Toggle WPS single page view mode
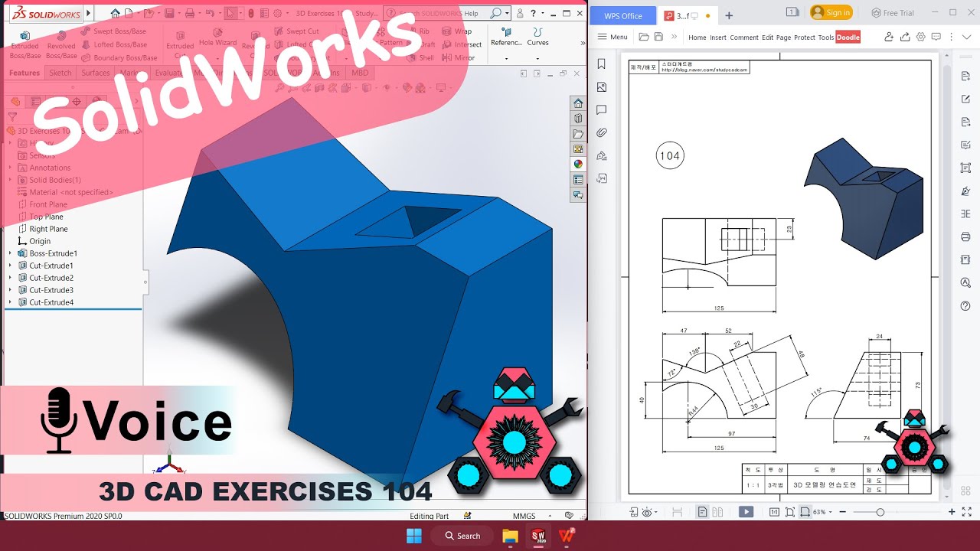 tap(702, 512)
